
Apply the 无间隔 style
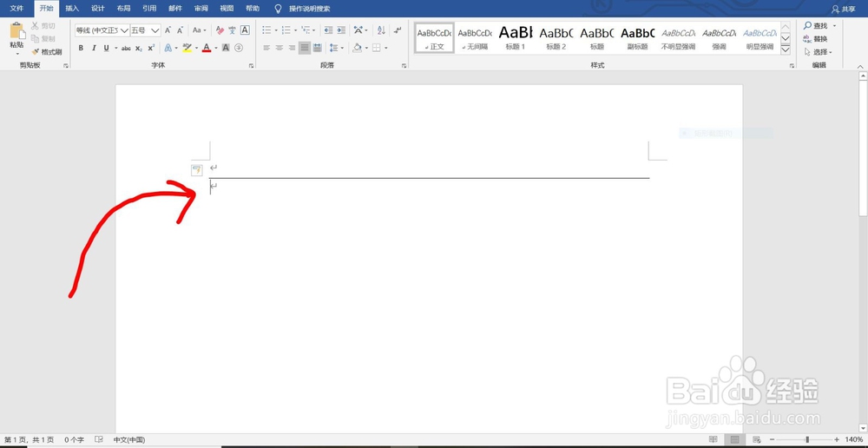coord(475,37)
